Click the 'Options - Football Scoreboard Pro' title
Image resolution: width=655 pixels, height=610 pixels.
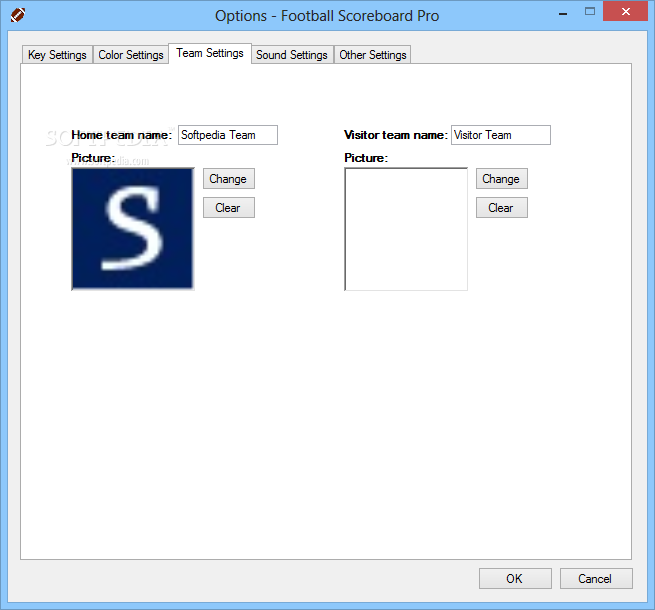click(x=327, y=16)
